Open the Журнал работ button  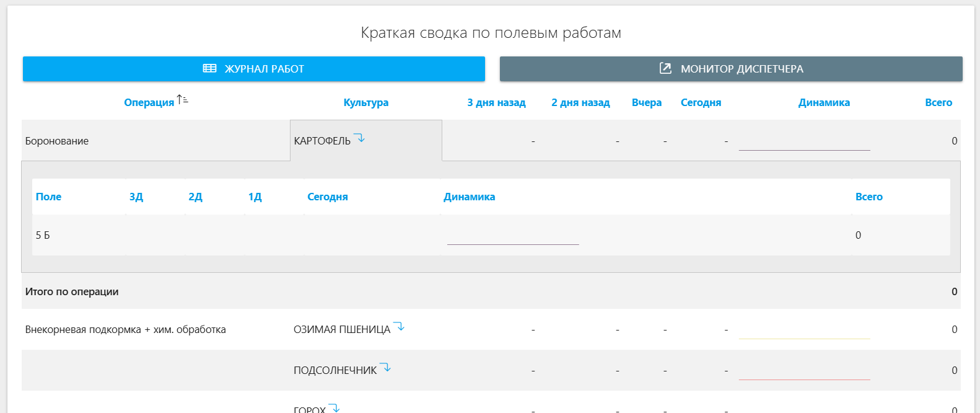(253, 69)
